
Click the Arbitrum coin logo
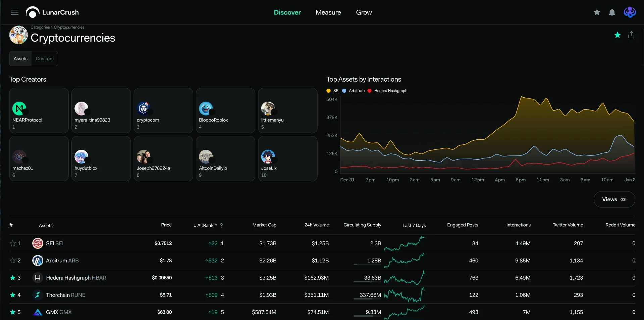coord(38,260)
